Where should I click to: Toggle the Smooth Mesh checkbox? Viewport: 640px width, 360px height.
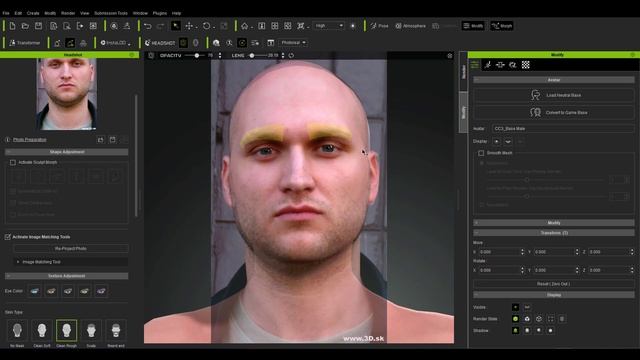tap(481, 153)
